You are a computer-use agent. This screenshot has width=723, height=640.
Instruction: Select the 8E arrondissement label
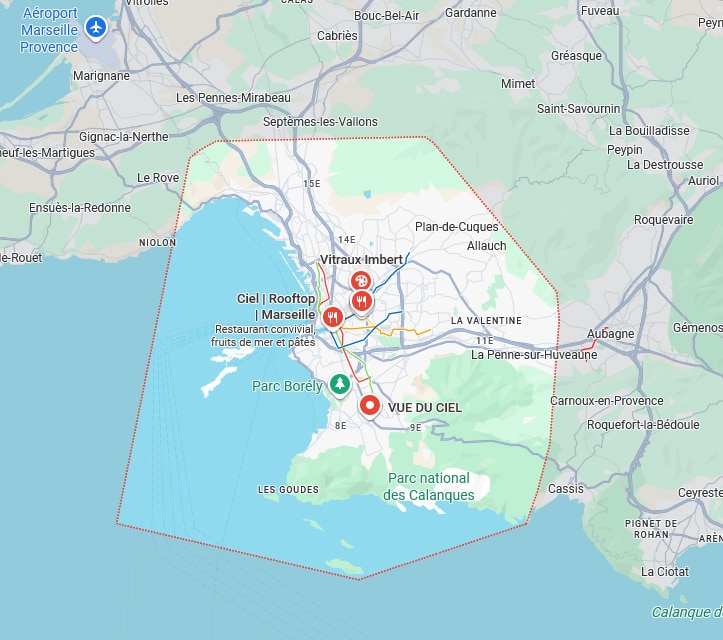pos(341,426)
